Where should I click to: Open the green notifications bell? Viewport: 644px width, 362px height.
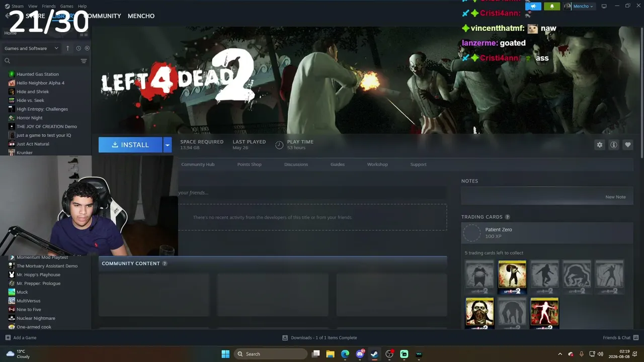(x=552, y=6)
